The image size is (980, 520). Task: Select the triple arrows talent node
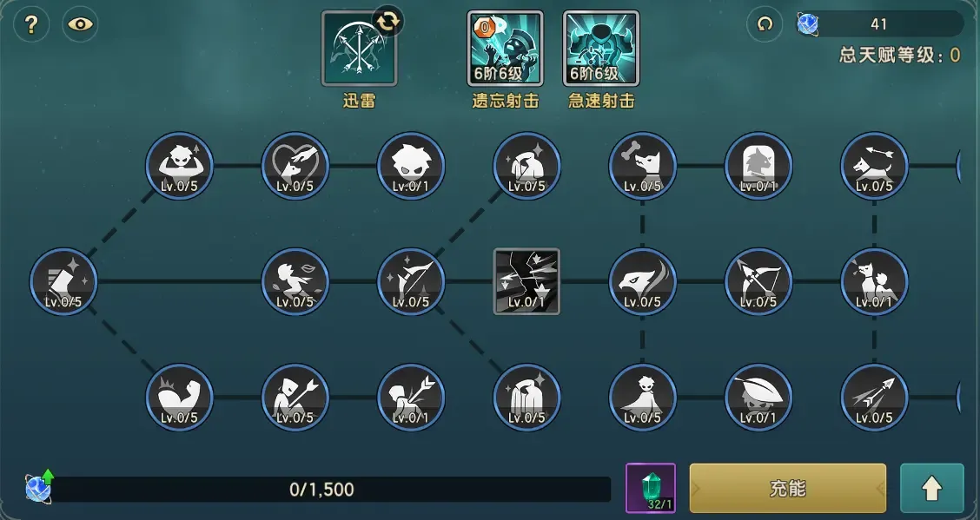click(874, 398)
